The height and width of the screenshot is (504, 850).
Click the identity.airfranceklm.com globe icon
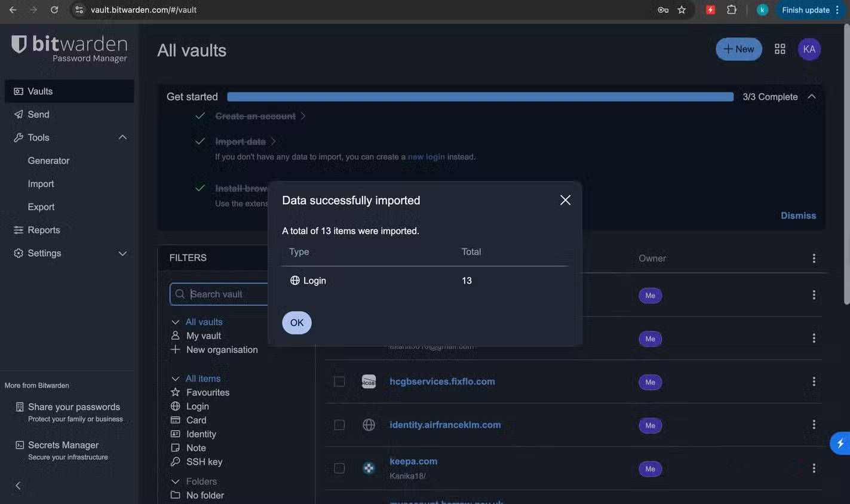pyautogui.click(x=369, y=425)
